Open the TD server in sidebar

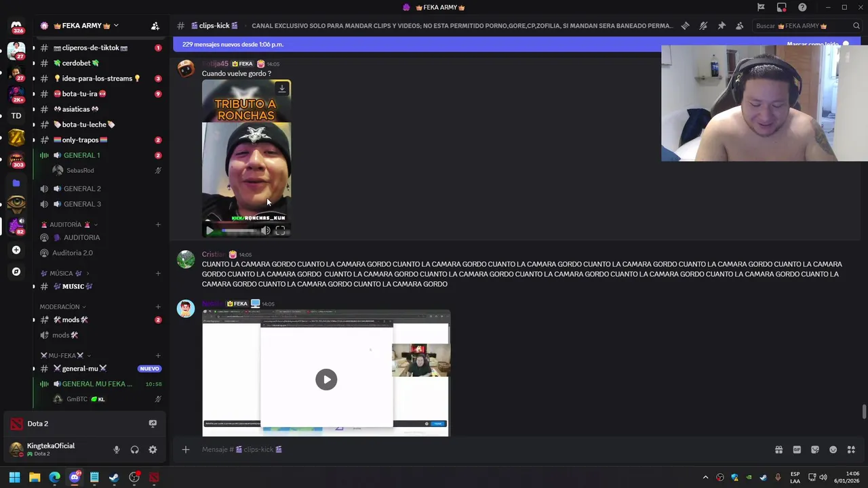tap(16, 116)
